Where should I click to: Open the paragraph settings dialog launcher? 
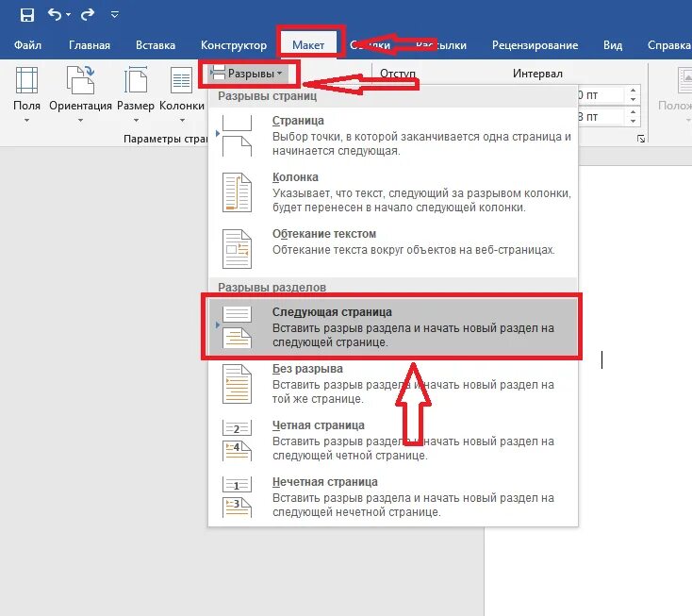point(641,139)
